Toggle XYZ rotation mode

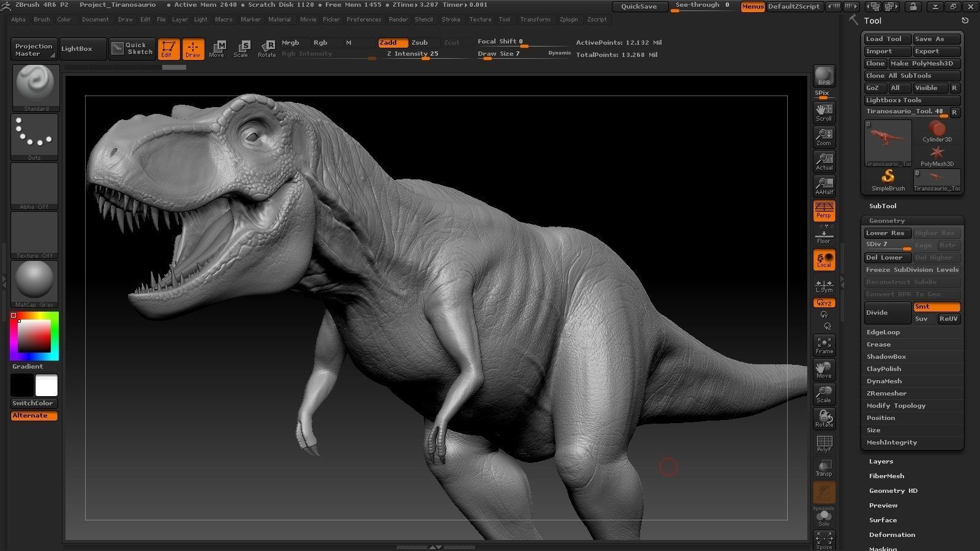824,303
